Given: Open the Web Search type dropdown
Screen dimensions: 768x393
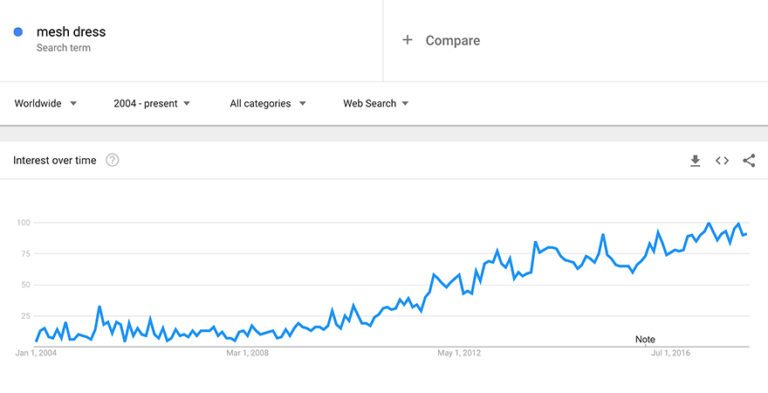Looking at the screenshot, I should (376, 103).
